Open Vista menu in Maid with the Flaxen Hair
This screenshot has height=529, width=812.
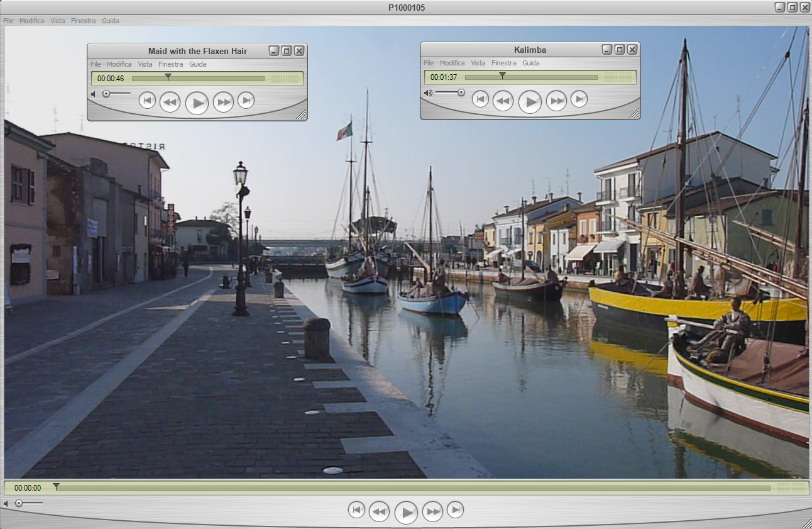145,64
